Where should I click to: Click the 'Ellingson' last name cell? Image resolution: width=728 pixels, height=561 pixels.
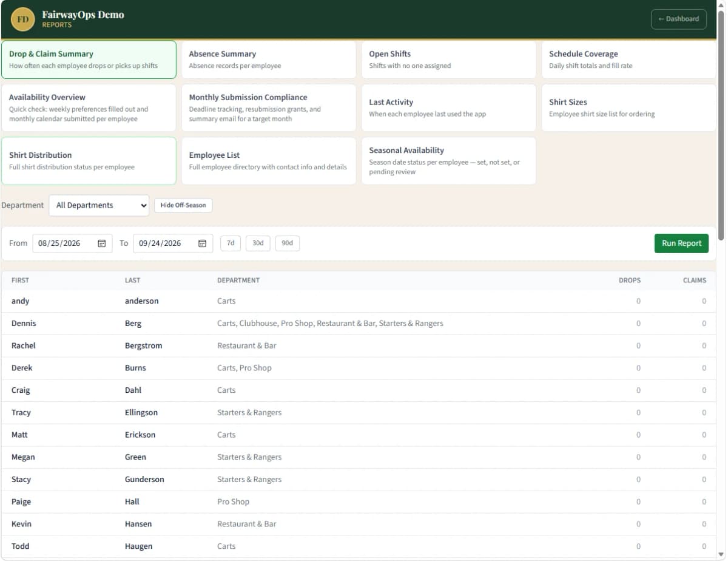pos(141,412)
